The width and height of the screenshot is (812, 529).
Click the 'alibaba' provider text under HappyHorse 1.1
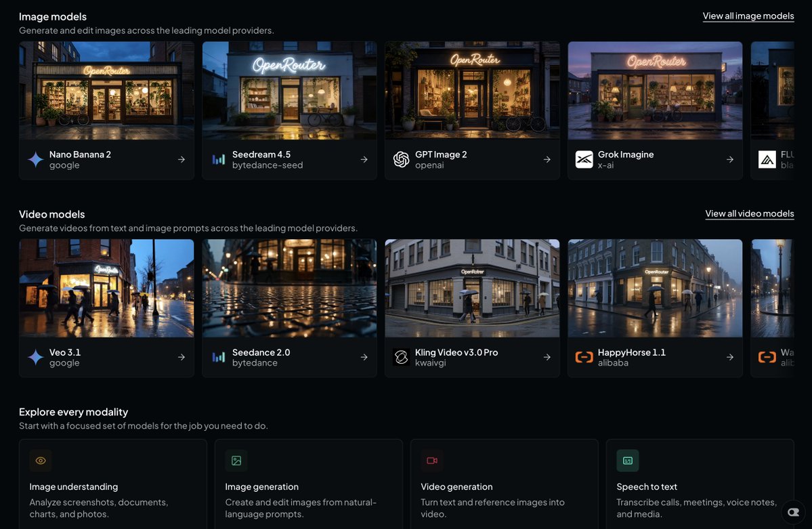[613, 362]
